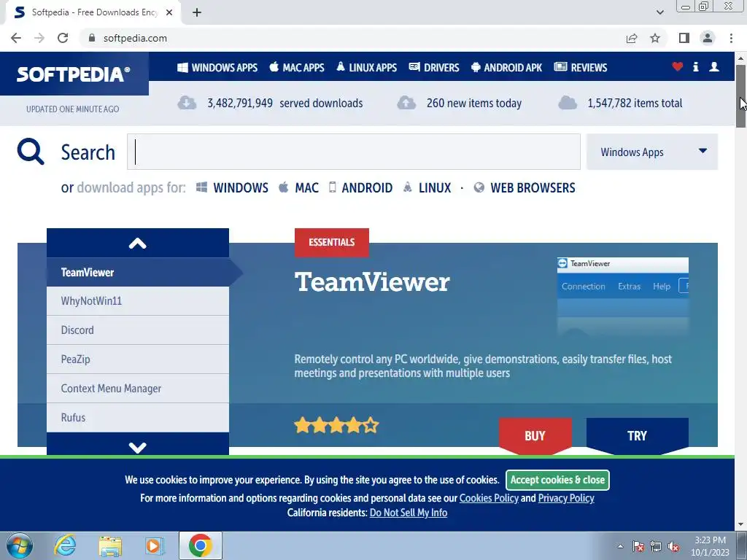747x560 pixels.
Task: Open MAC APPS menu
Action: [297, 68]
